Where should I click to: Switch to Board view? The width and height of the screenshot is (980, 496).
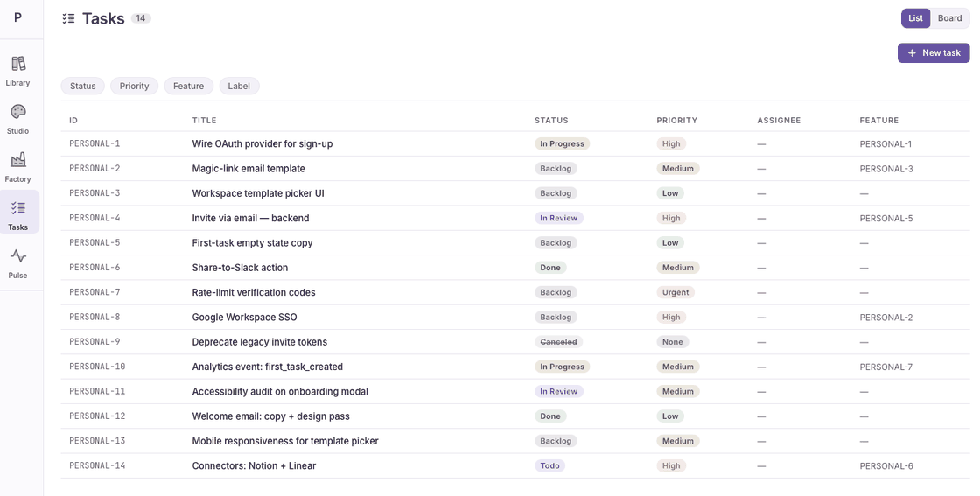pos(949,18)
